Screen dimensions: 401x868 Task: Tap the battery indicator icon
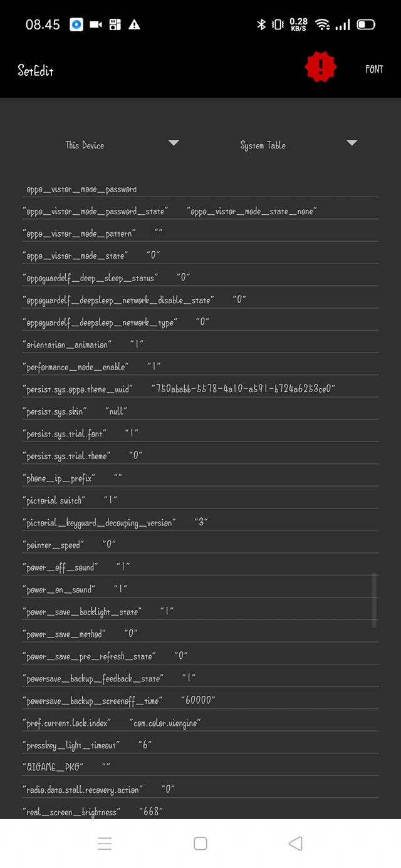366,24
